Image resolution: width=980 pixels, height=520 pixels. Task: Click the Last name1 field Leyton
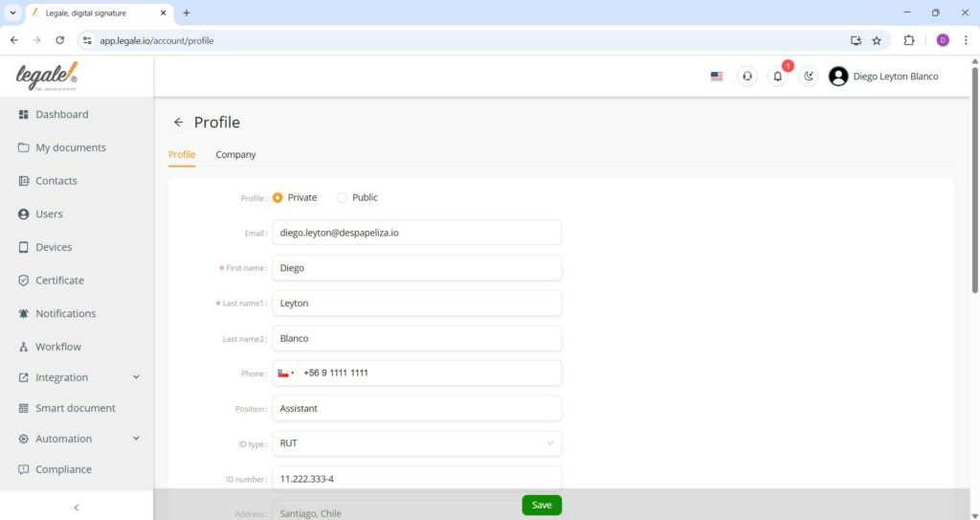tap(417, 303)
